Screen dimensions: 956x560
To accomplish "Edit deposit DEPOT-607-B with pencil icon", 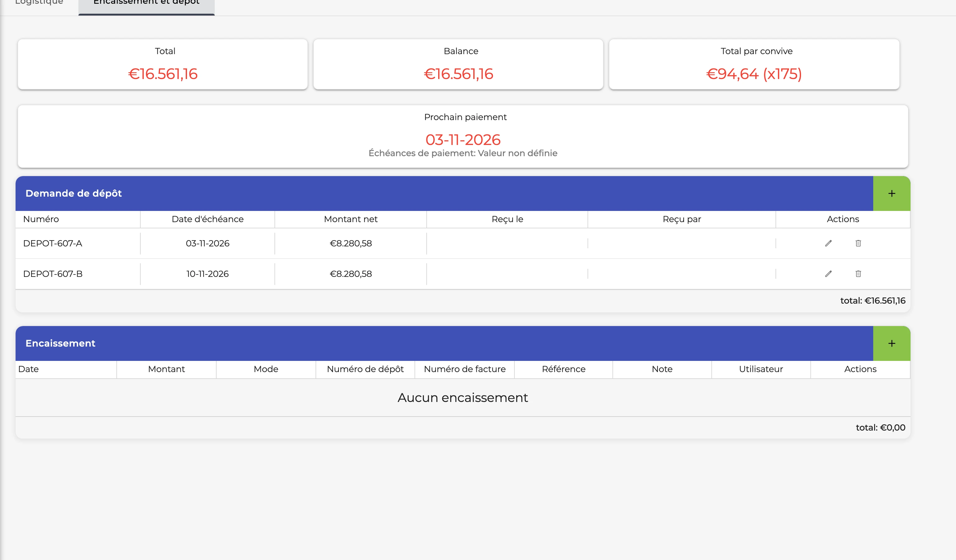I will click(828, 274).
